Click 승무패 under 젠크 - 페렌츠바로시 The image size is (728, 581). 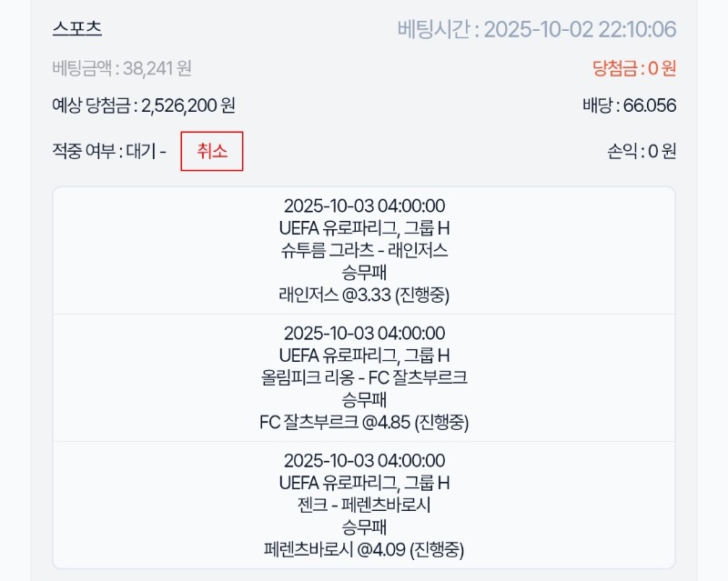(364, 527)
